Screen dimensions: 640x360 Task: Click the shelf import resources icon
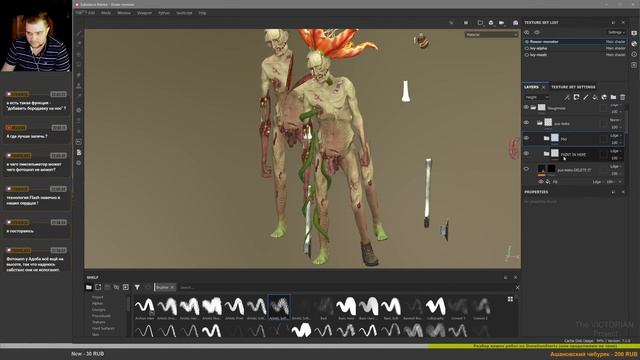[126, 287]
